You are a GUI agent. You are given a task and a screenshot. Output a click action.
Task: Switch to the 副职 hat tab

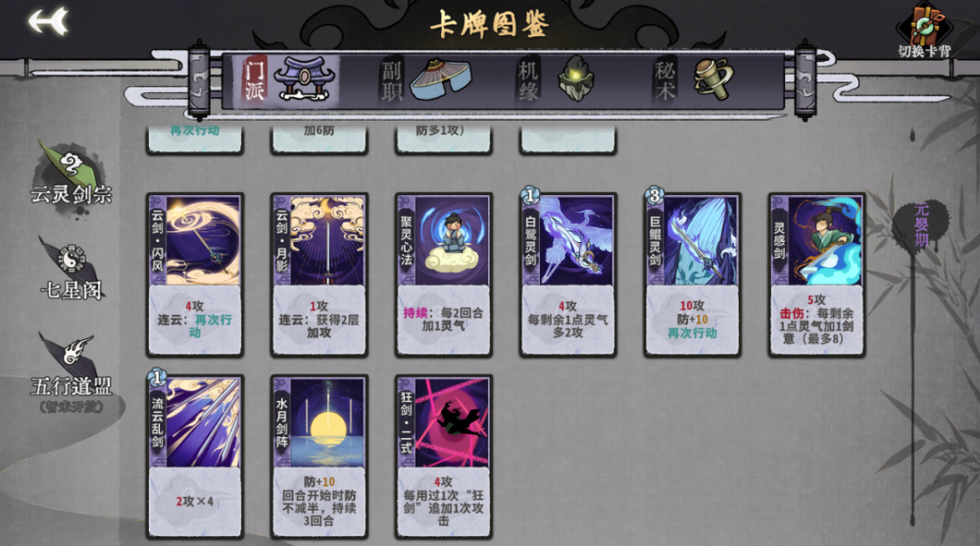[x=426, y=80]
